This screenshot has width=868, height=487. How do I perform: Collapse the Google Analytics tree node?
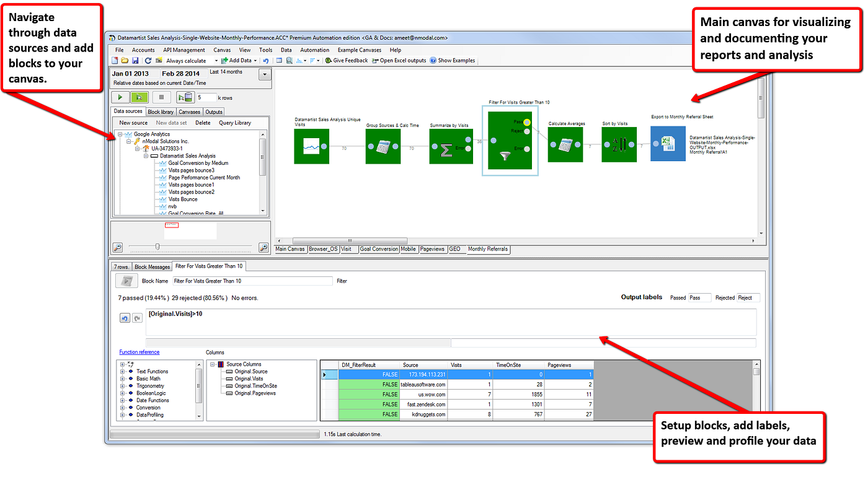coord(120,134)
